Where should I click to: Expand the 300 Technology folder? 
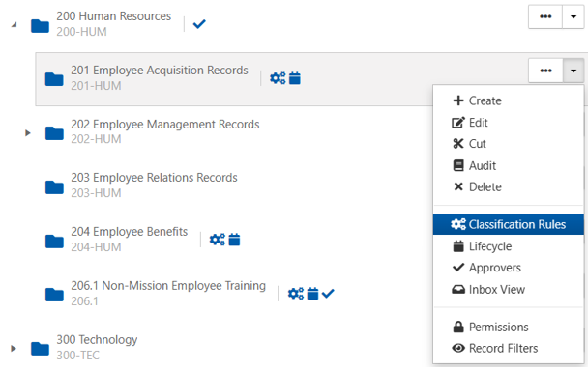tap(14, 348)
